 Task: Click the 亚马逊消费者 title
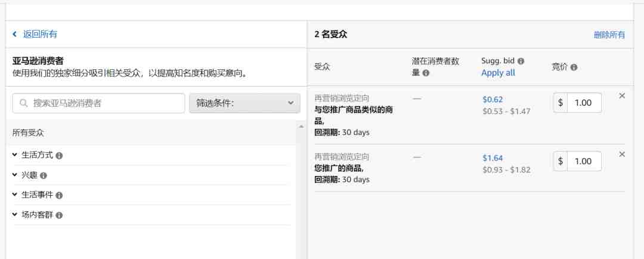pos(38,61)
